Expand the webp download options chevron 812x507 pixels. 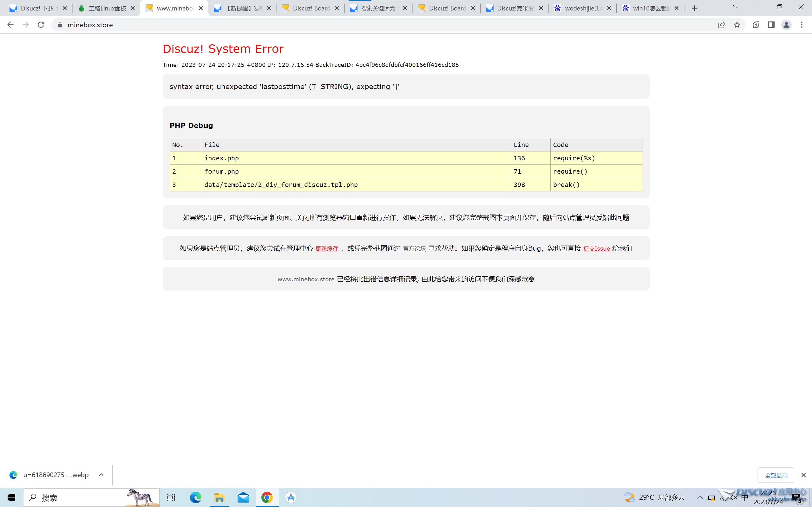click(x=101, y=475)
